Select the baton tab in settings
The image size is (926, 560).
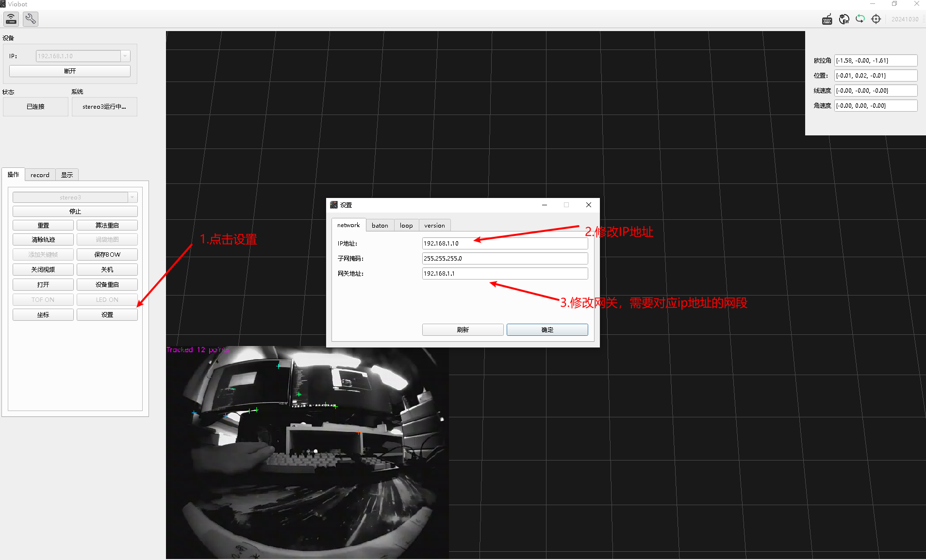(380, 226)
